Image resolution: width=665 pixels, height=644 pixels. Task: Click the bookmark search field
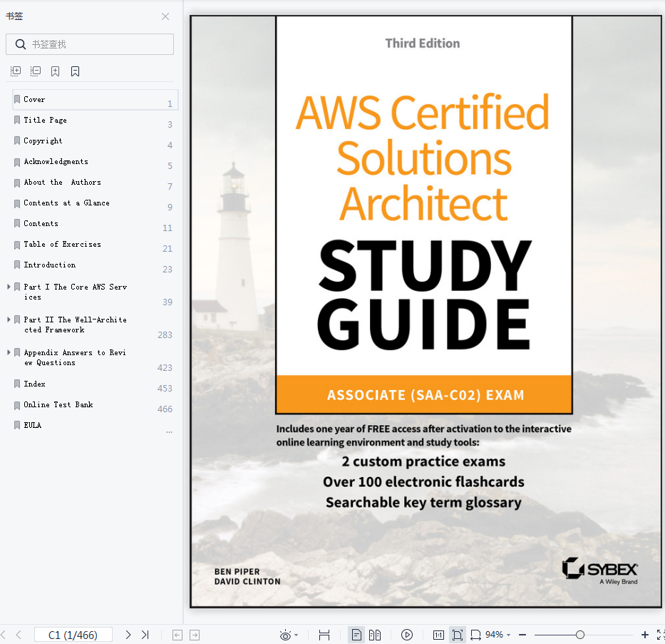[x=90, y=44]
